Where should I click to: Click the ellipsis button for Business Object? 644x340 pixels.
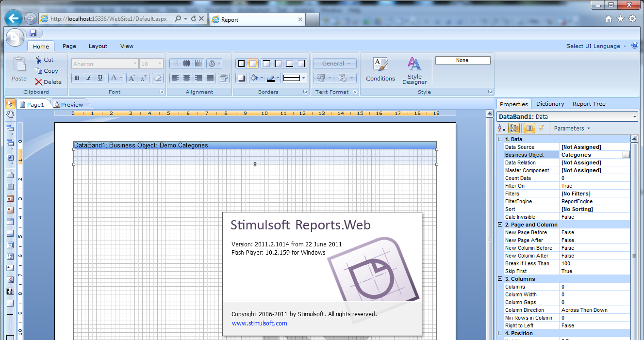(x=626, y=155)
